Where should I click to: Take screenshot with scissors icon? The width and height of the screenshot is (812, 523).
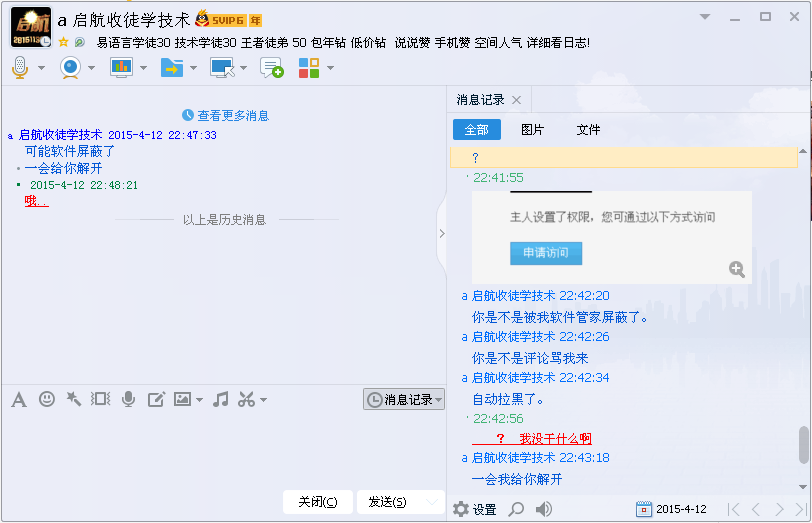click(x=246, y=399)
